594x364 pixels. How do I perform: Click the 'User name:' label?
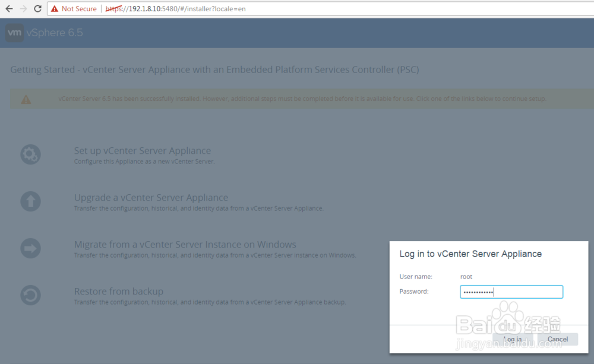click(416, 277)
